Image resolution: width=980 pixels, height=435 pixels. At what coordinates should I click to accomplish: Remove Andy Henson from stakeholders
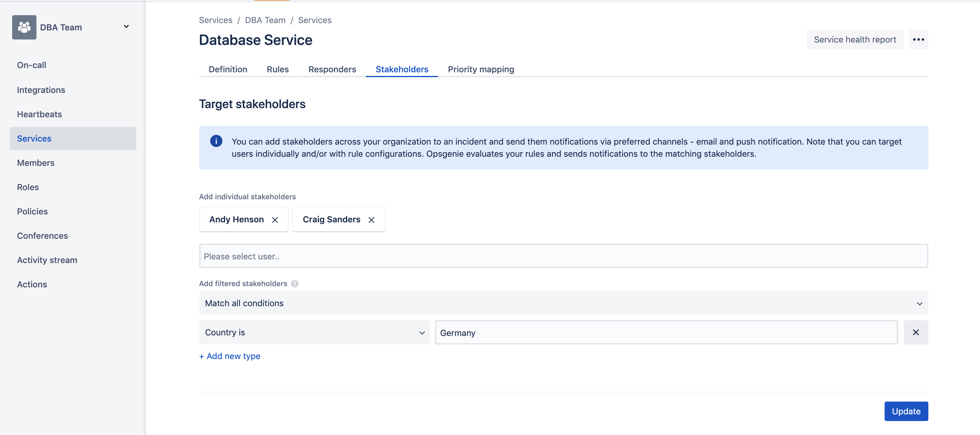pyautogui.click(x=275, y=219)
